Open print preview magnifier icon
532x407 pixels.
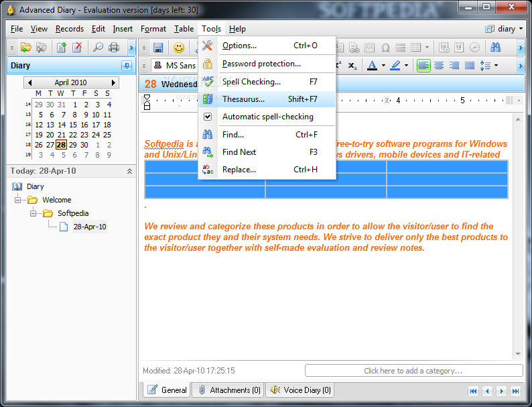(98, 47)
